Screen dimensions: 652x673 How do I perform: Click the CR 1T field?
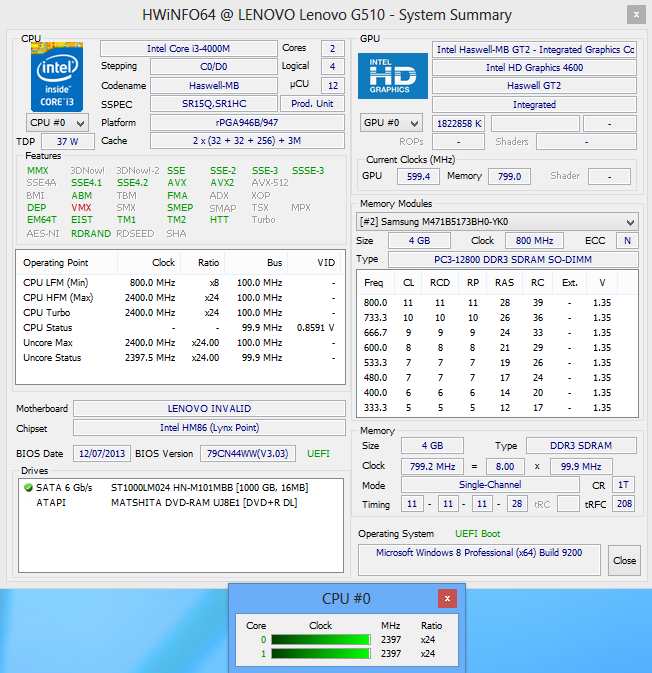(623, 485)
